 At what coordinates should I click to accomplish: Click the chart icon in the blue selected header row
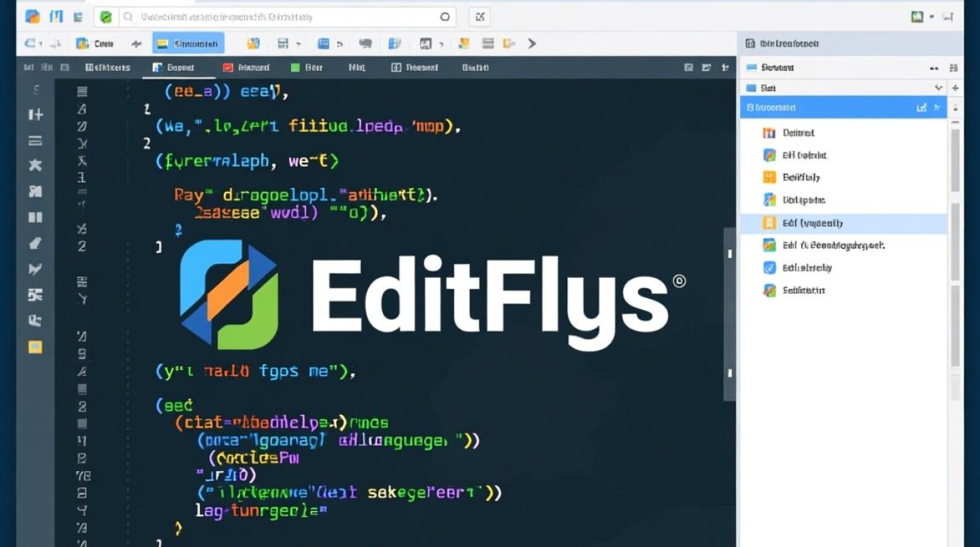coord(922,107)
